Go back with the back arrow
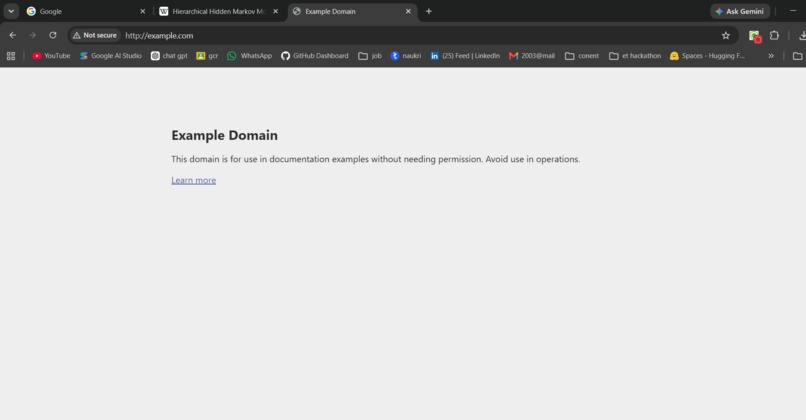The height and width of the screenshot is (420, 806). point(13,35)
